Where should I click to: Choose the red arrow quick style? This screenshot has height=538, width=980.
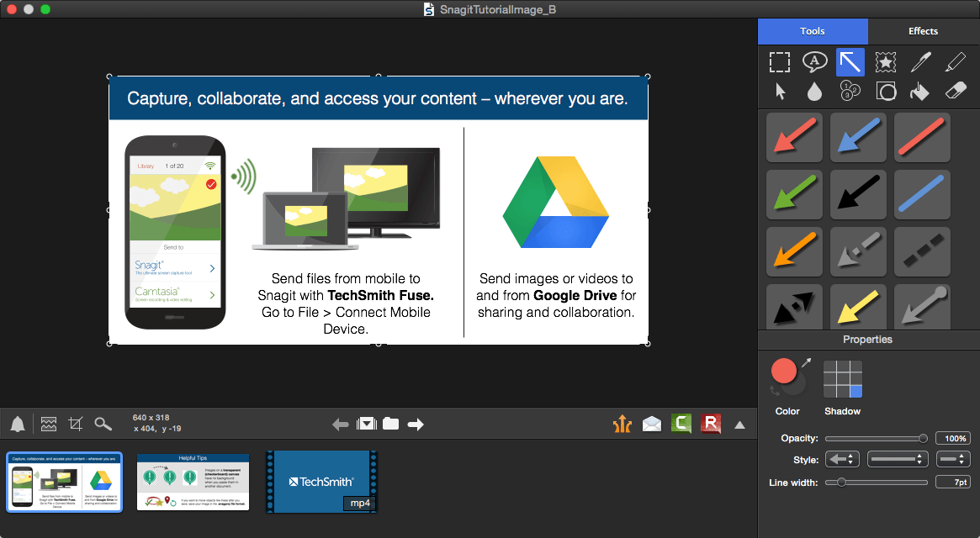pyautogui.click(x=794, y=138)
